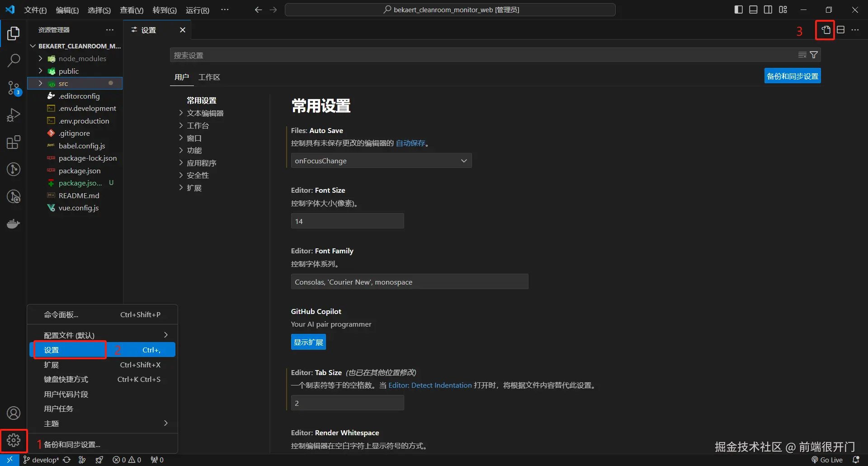Follow the 自动保存 link under Files: Auto Save
Image resolution: width=868 pixels, height=466 pixels.
pos(410,143)
